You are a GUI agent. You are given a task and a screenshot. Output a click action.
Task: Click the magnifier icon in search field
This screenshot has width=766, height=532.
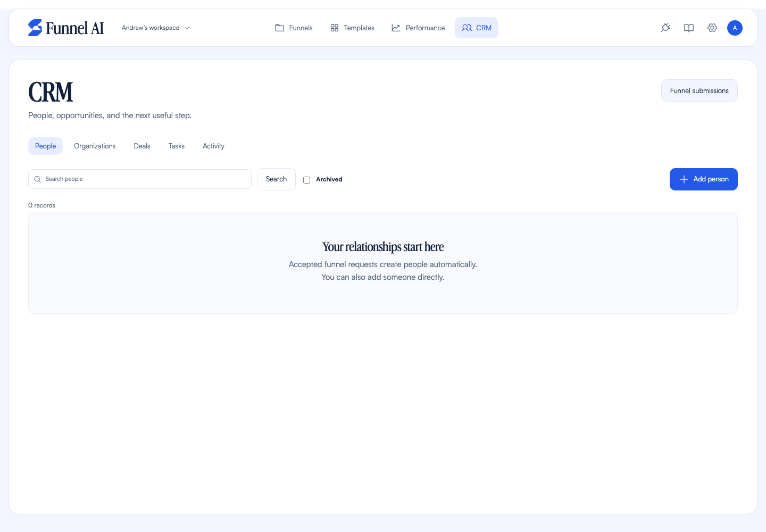[37, 179]
